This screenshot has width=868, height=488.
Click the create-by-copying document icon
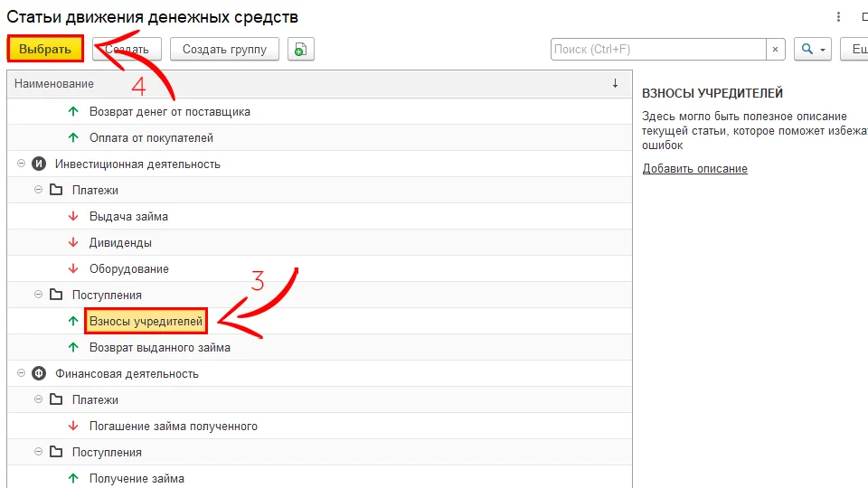[301, 50]
